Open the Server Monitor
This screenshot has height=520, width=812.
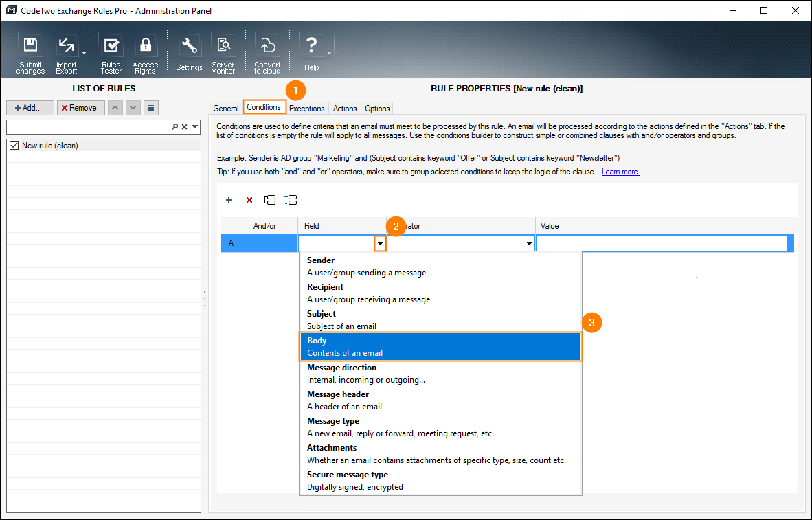click(x=223, y=53)
